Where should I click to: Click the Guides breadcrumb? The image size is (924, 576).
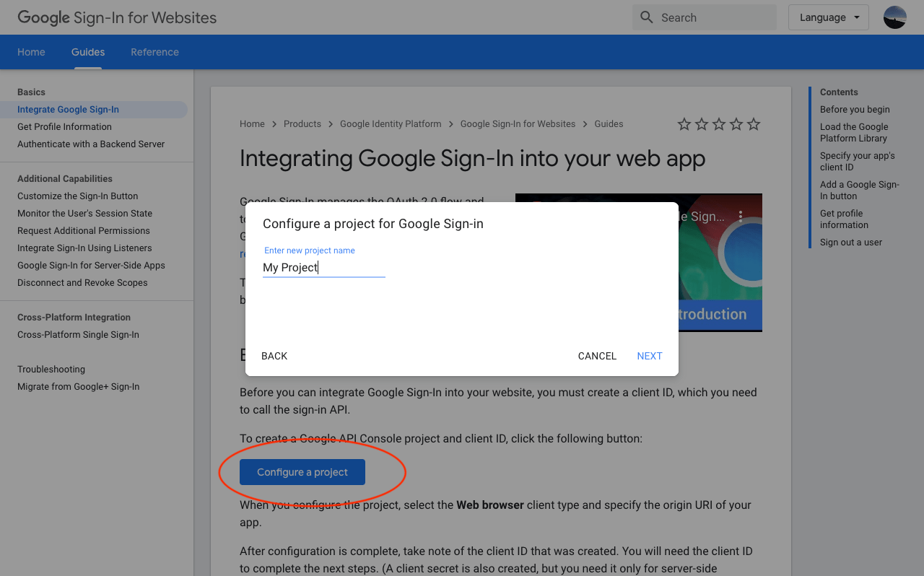pos(609,124)
